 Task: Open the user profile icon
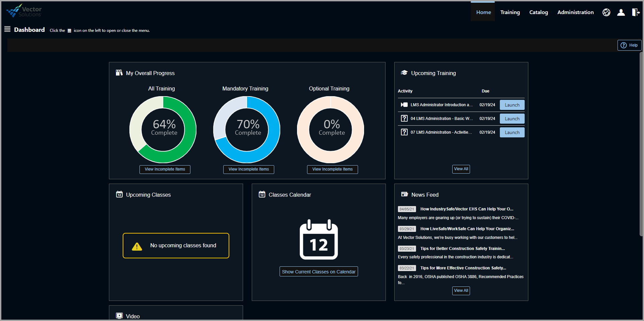[x=621, y=12]
